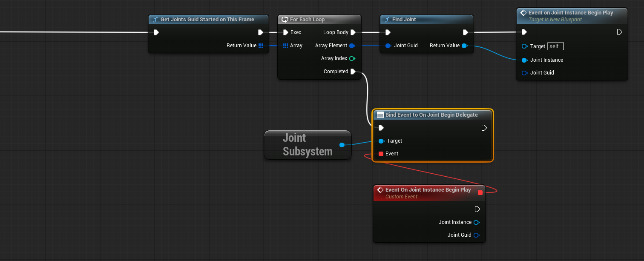This screenshot has width=644, height=261.
Task: Click the red Event delegate pin on Bind Event
Action: pos(381,154)
